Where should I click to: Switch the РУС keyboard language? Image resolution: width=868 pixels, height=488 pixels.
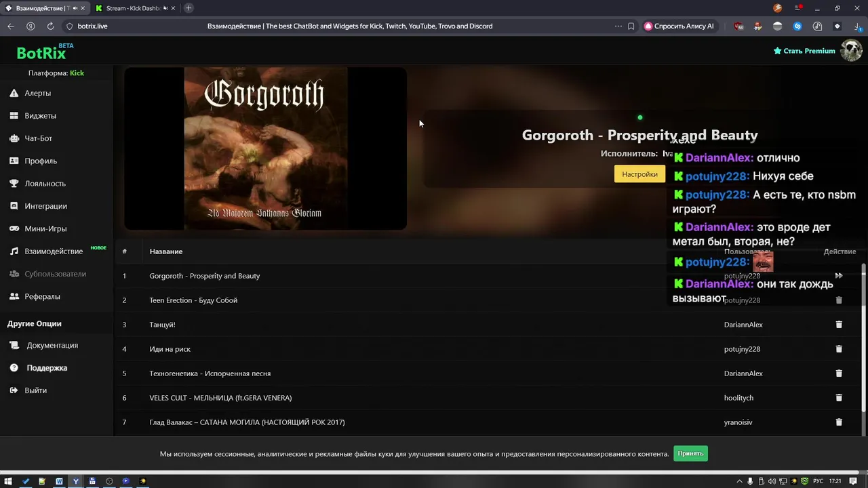point(818,481)
